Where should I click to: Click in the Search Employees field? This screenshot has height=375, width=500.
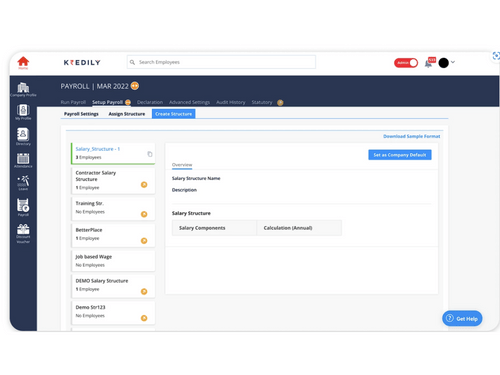[221, 62]
